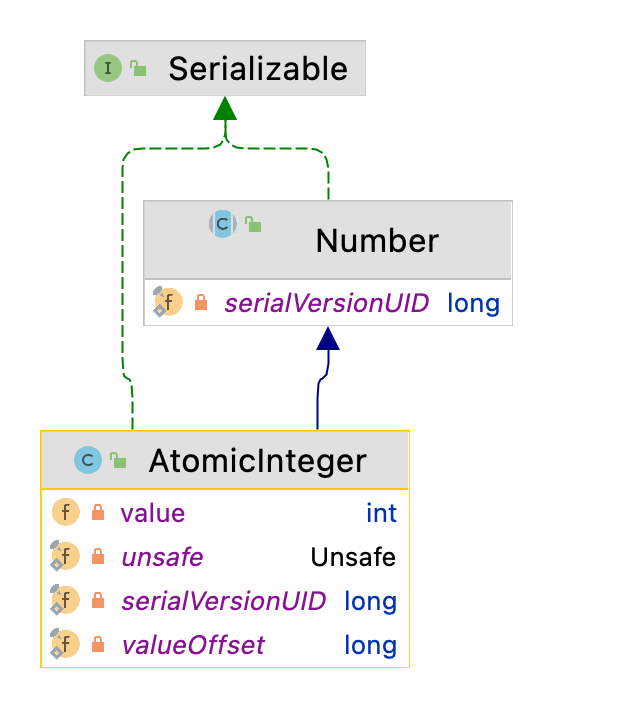Select the unsafe field name

[x=163, y=557]
